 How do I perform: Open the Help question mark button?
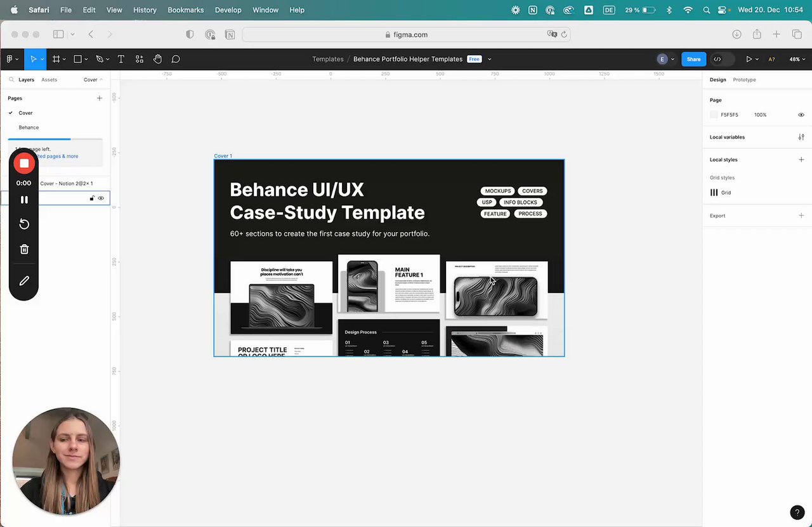pyautogui.click(x=797, y=512)
